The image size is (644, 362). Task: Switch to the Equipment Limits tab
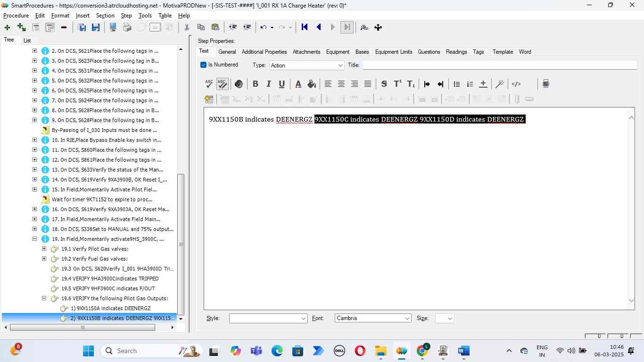pos(394,52)
